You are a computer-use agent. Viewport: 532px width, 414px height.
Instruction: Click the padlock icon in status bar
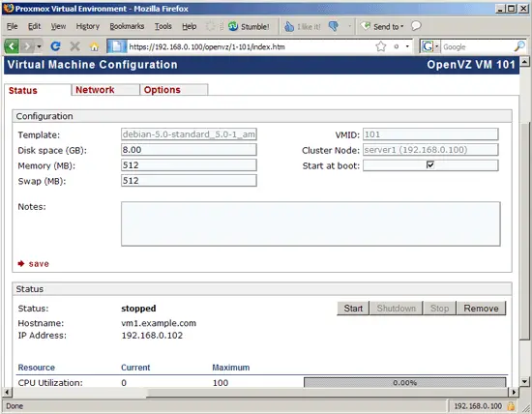click(511, 406)
